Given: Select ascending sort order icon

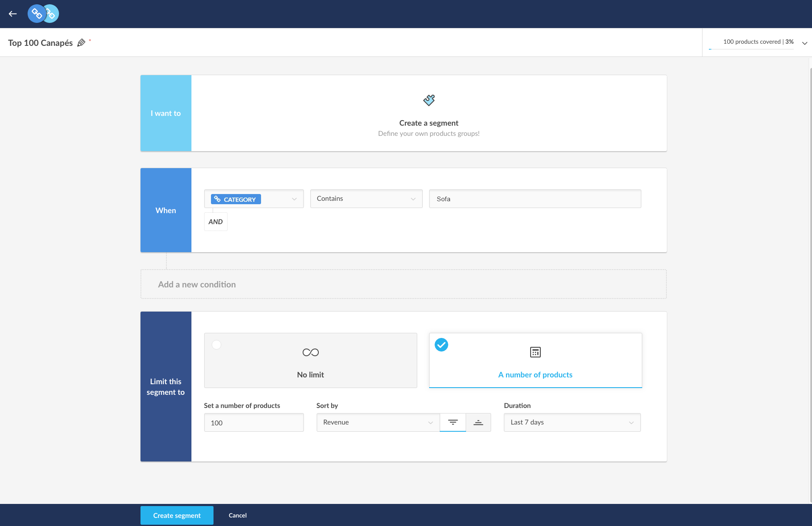Looking at the screenshot, I should click(478, 422).
